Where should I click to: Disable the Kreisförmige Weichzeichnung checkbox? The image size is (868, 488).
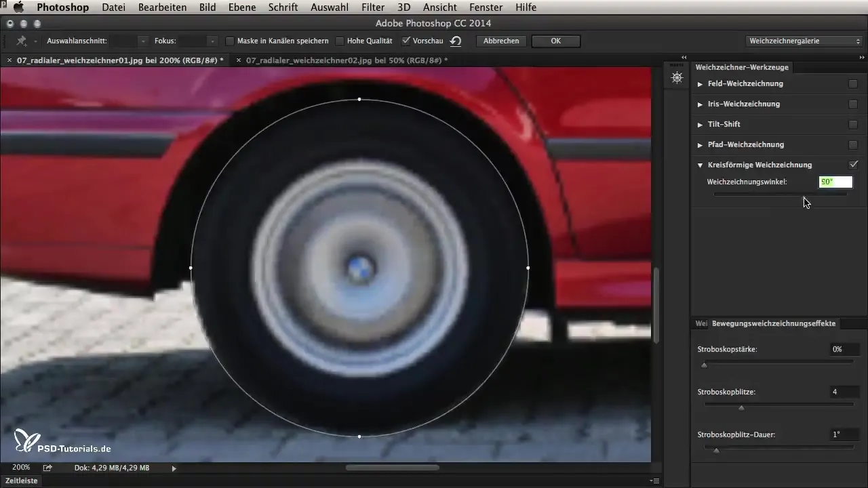click(x=853, y=165)
